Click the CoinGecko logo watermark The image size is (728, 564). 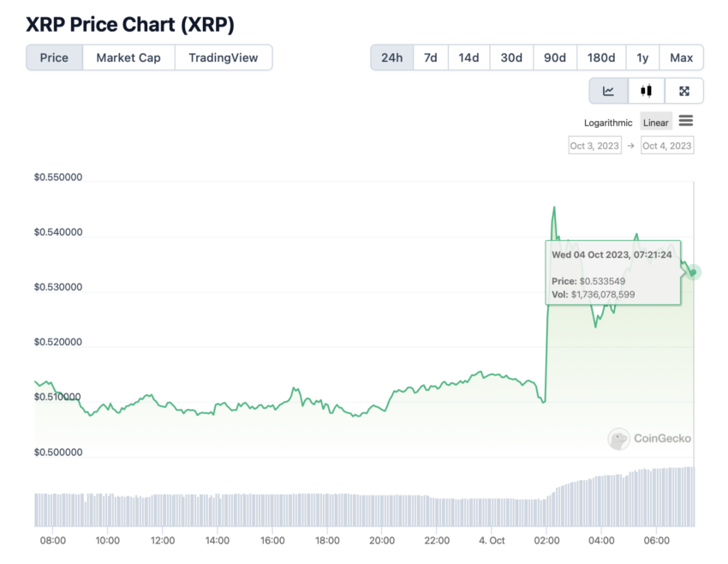649,439
